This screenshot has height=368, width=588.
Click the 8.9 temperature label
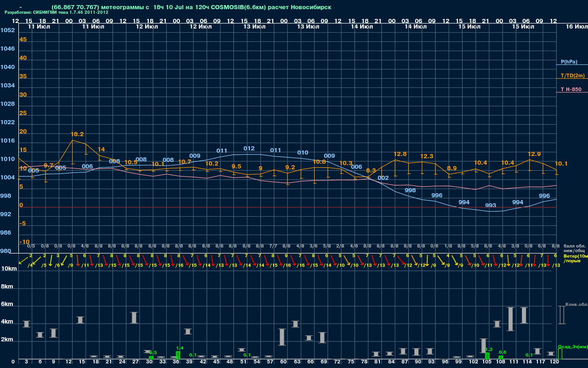(x=452, y=168)
